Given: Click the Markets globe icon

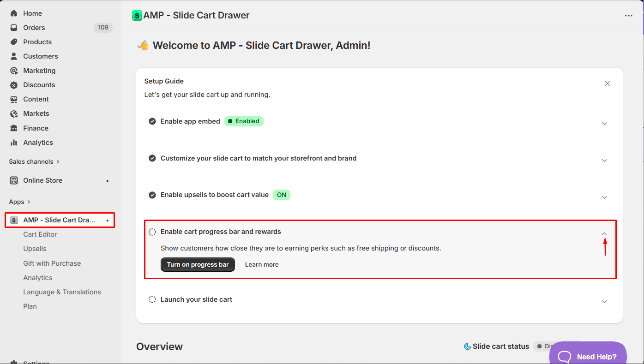Looking at the screenshot, I should [14, 113].
